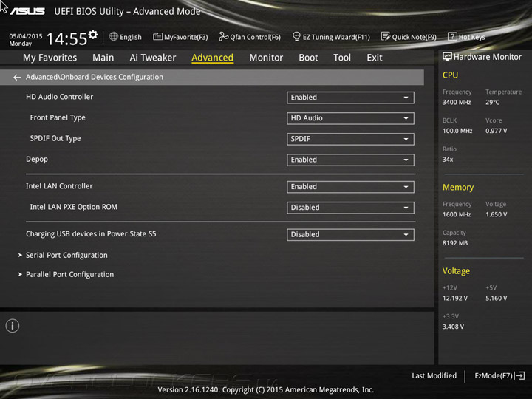Click the +12V reading 12.192 V
The height and width of the screenshot is (399, 532).
(455, 298)
